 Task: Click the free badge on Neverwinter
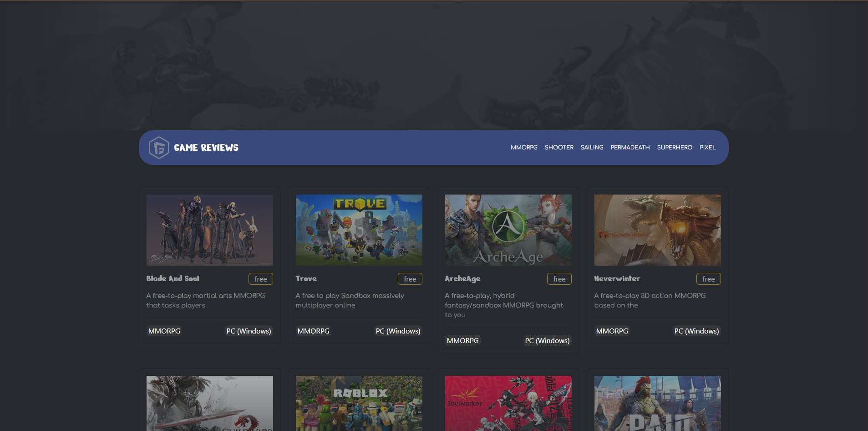pos(709,279)
